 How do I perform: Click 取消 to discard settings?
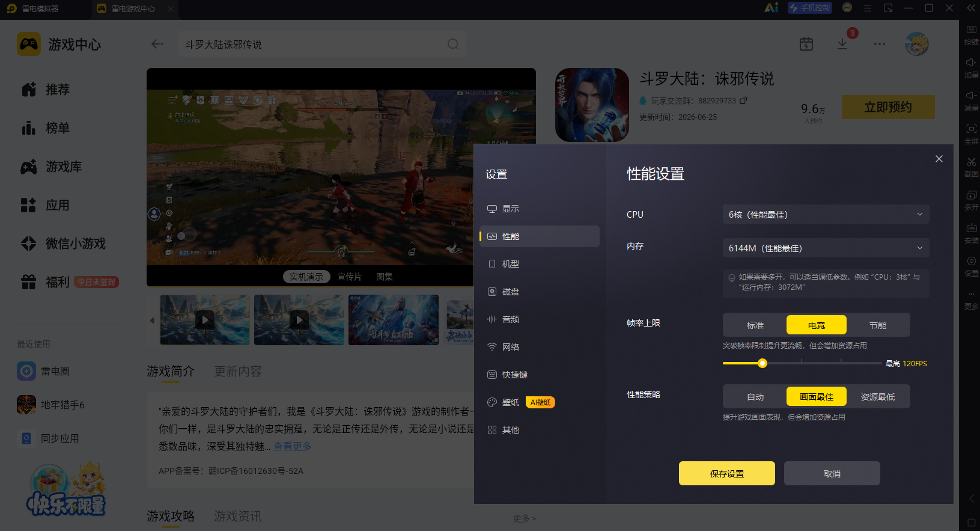(x=832, y=473)
